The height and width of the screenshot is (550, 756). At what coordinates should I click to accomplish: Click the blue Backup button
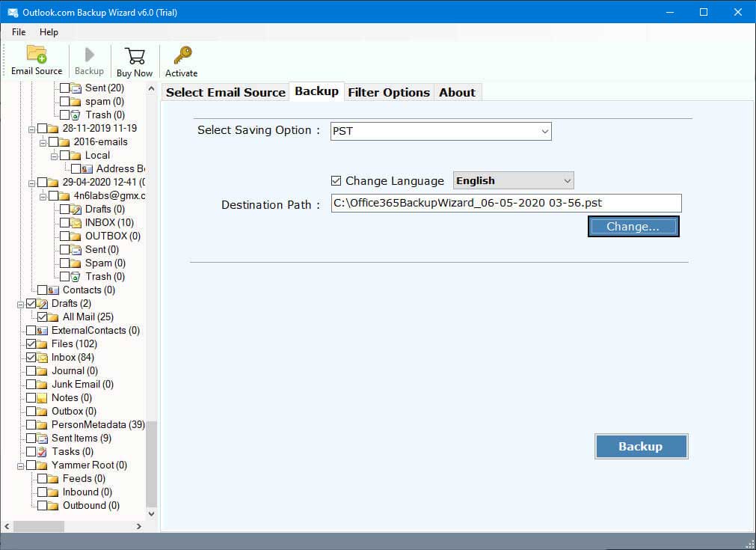coord(641,446)
